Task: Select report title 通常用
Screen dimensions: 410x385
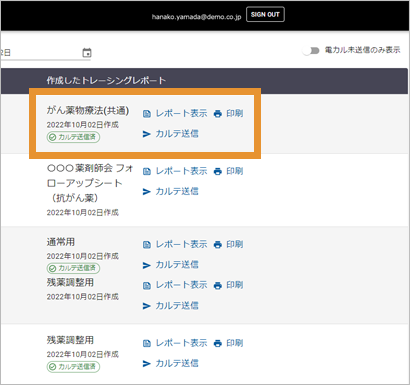Action: (61, 242)
